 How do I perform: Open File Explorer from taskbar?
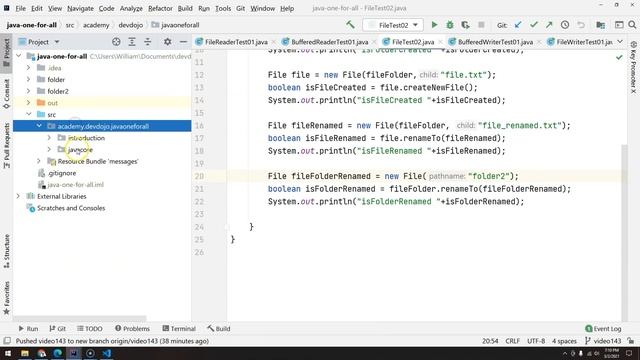click(25, 353)
